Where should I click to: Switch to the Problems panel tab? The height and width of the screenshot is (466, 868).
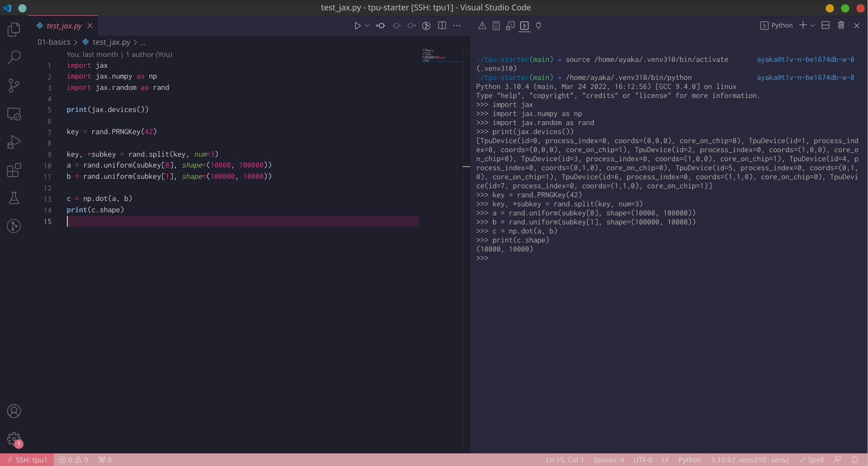click(482, 26)
